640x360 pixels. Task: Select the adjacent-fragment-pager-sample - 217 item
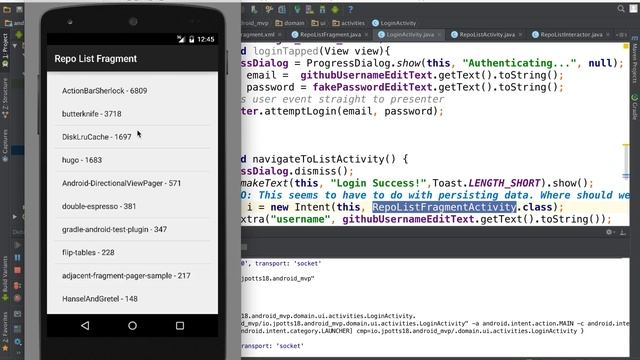(132, 276)
